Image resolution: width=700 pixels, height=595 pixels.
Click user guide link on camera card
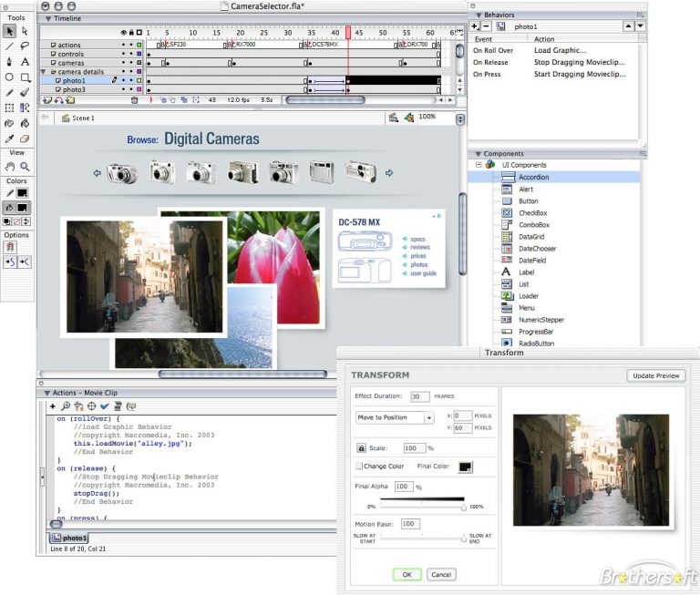[423, 273]
